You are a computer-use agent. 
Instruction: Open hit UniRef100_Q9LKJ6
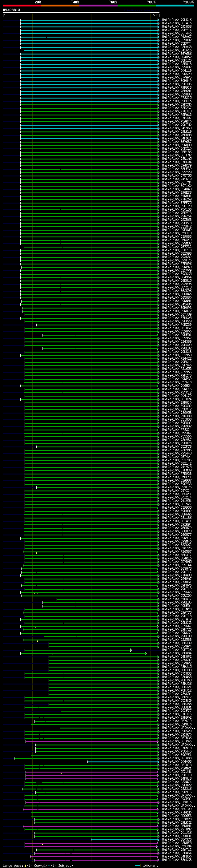pyautogui.click(x=176, y=20)
